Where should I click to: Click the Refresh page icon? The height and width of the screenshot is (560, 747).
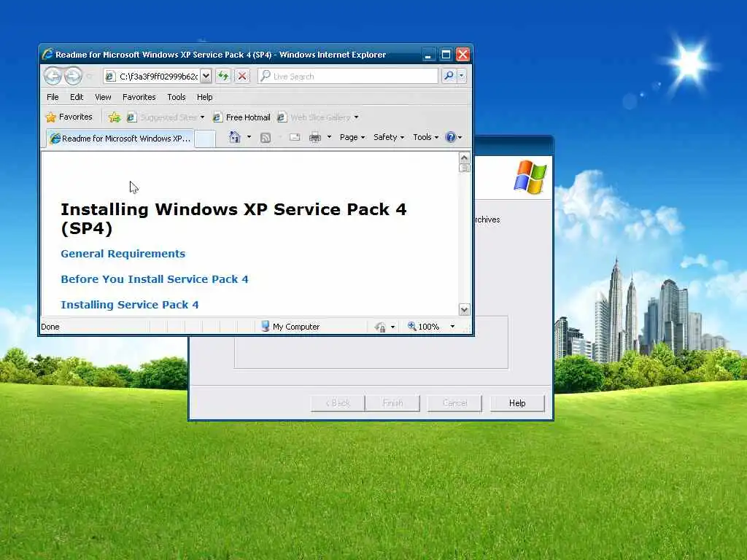pos(223,76)
